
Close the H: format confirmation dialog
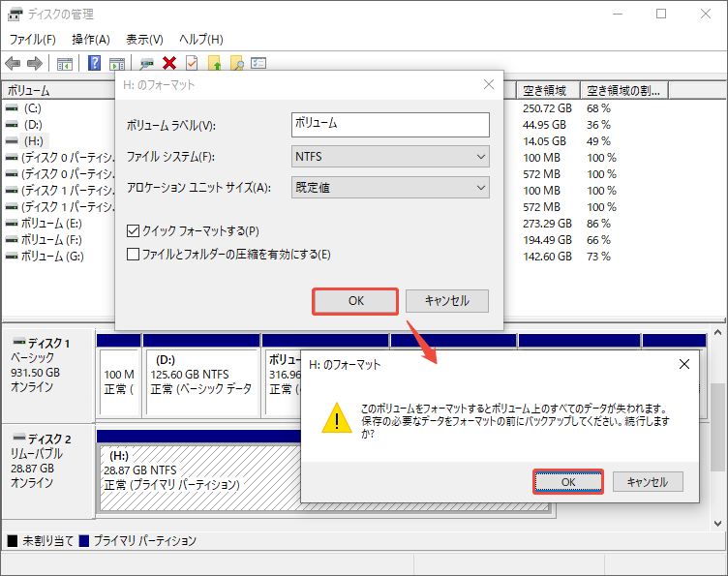683,364
